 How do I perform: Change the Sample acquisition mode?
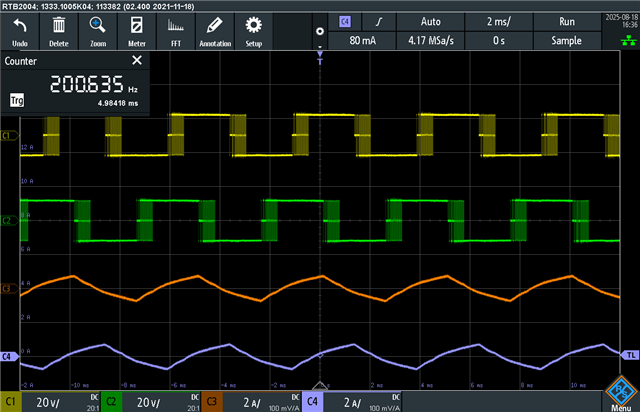pos(567,41)
